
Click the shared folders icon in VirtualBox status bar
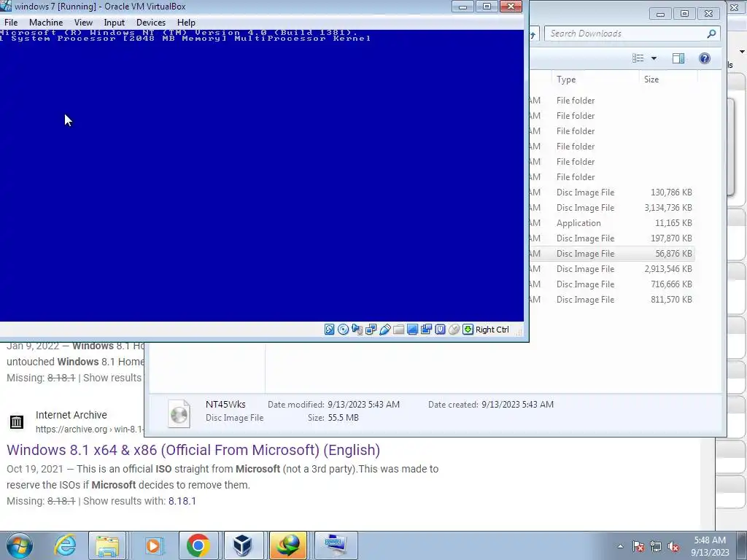click(x=399, y=330)
